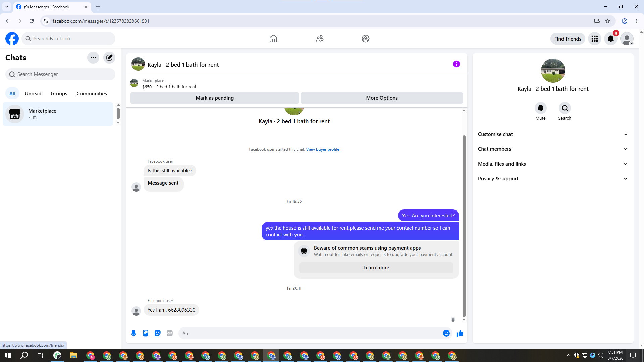644x362 pixels.
Task: Open the Groups icon in top navigation
Action: click(366, 39)
